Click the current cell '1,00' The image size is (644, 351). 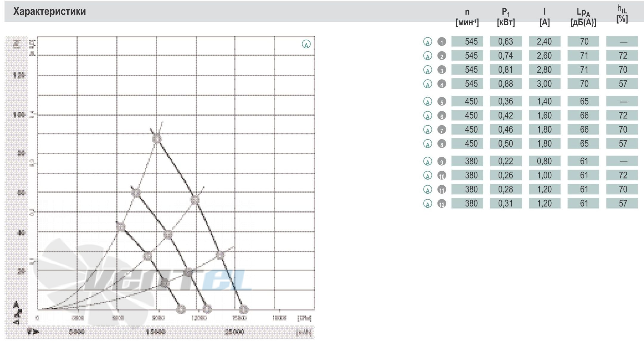tap(544, 175)
